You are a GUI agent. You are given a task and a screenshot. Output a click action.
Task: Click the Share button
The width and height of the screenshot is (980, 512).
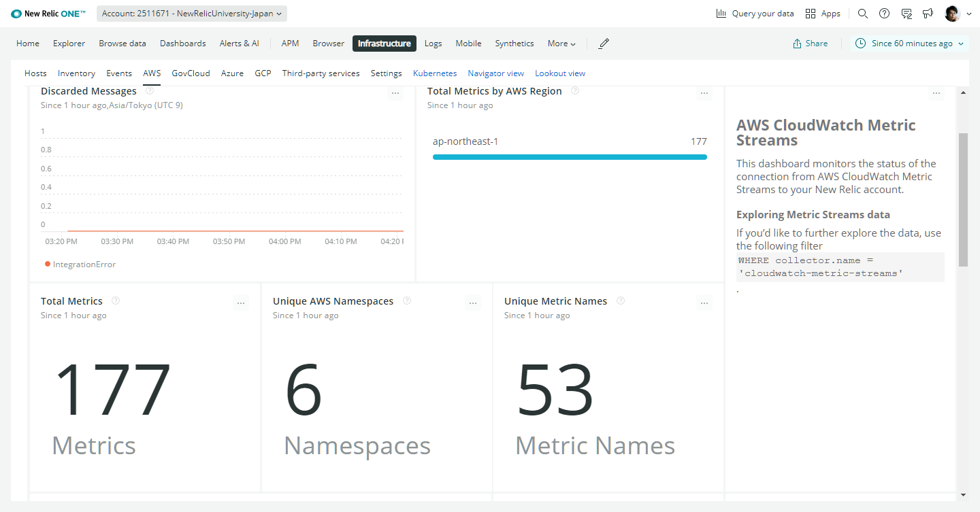point(811,44)
